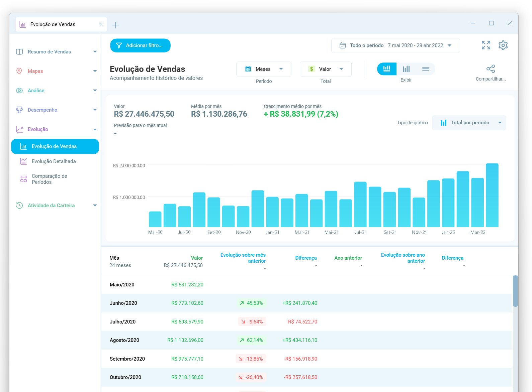Image resolution: width=532 pixels, height=392 pixels.
Task: Sort by the Ano anterior column header
Action: [348, 258]
